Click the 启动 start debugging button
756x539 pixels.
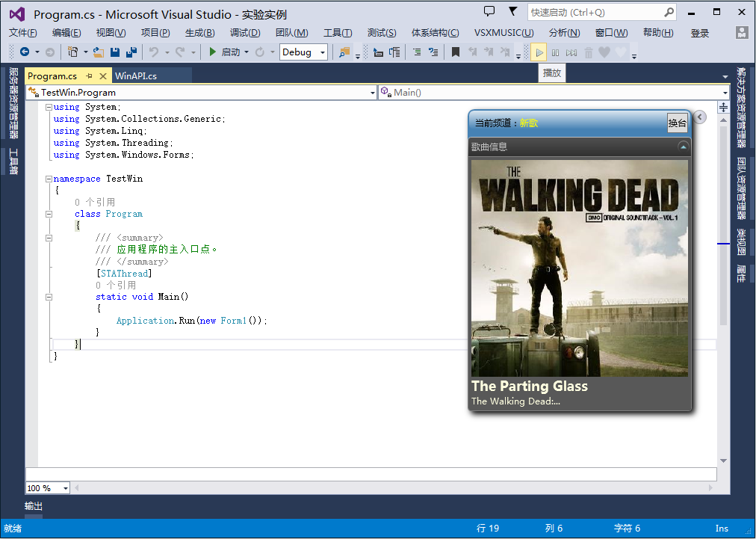tap(224, 52)
